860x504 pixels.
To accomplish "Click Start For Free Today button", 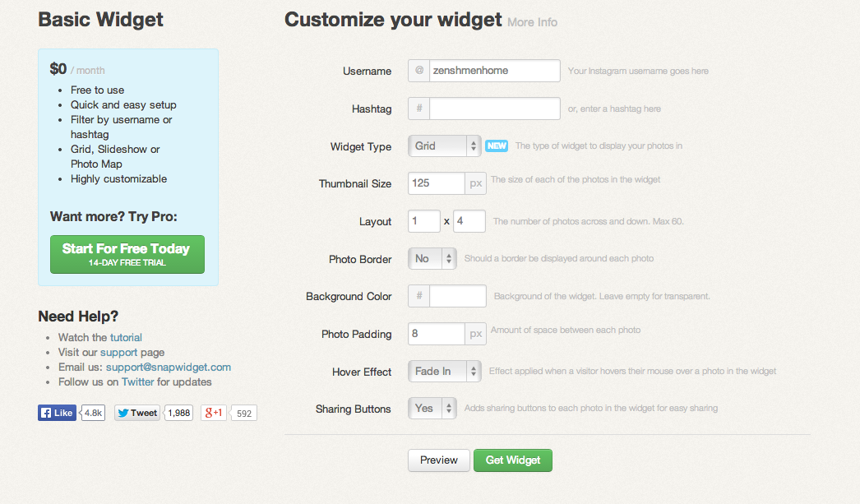I will point(127,255).
